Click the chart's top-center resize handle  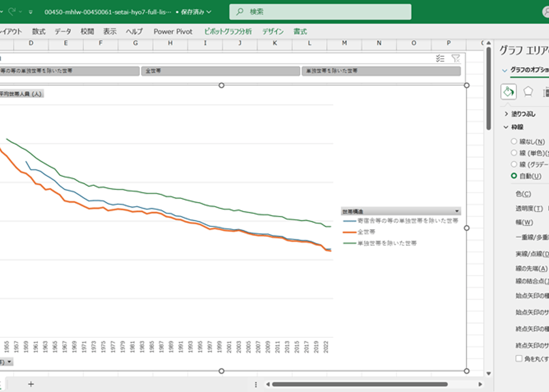221,86
